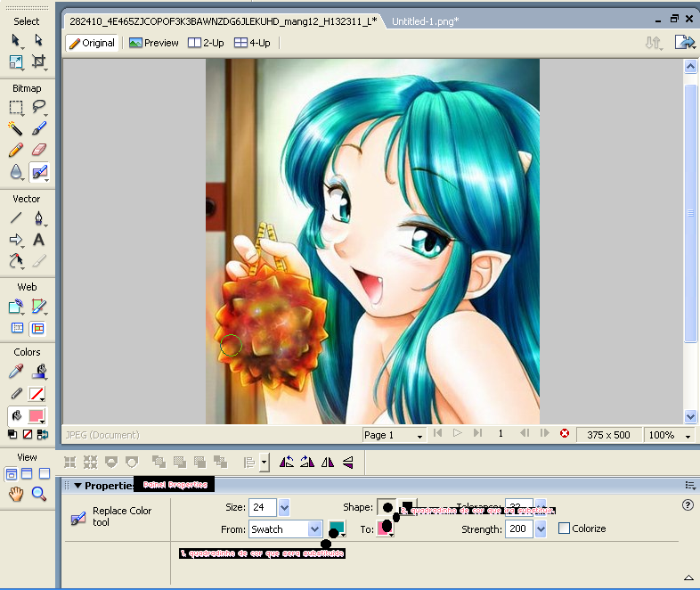Open the pink fill color box
Screen dimensions: 700x590
pyautogui.click(x=37, y=416)
